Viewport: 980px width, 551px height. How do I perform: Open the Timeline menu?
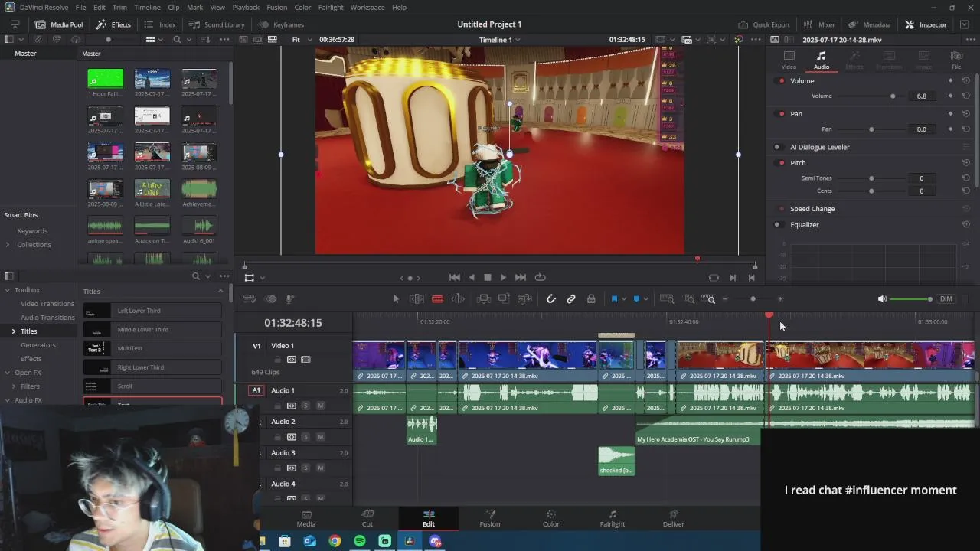tap(147, 8)
